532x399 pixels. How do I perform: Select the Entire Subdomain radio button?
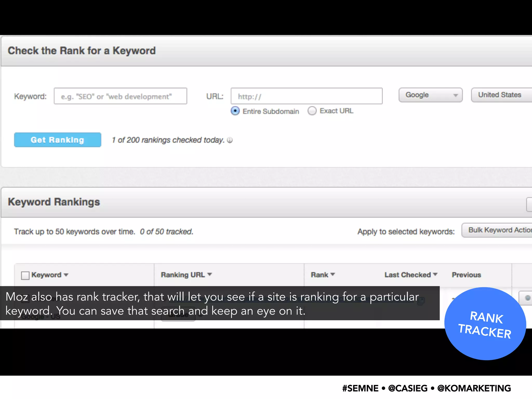pos(235,111)
